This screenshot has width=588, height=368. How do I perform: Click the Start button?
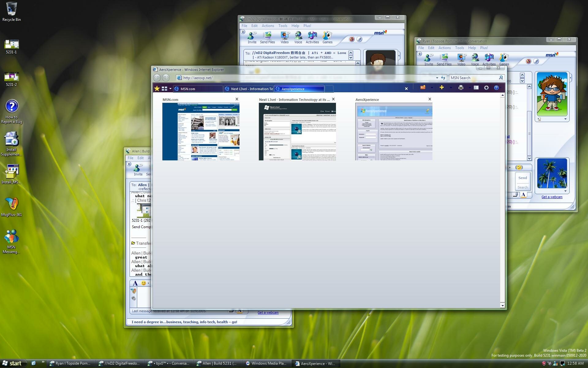click(x=12, y=363)
